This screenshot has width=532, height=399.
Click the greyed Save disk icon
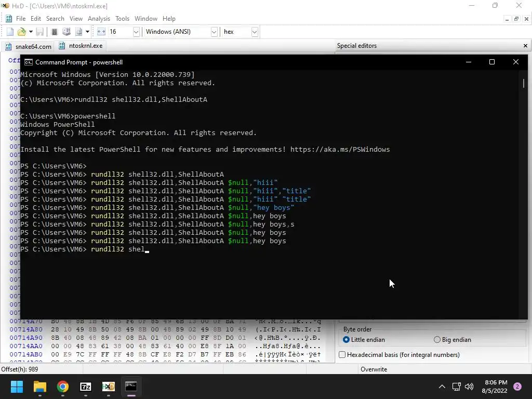(40, 32)
